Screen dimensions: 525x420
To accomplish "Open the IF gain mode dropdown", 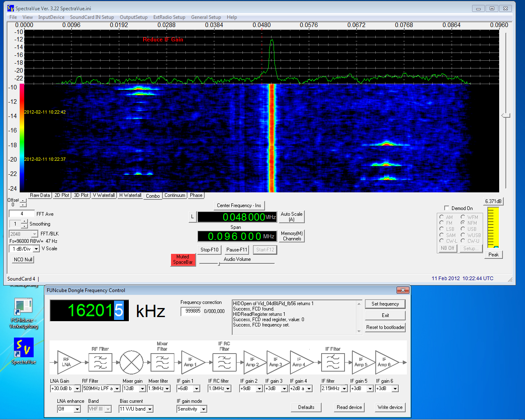I will click(203, 409).
